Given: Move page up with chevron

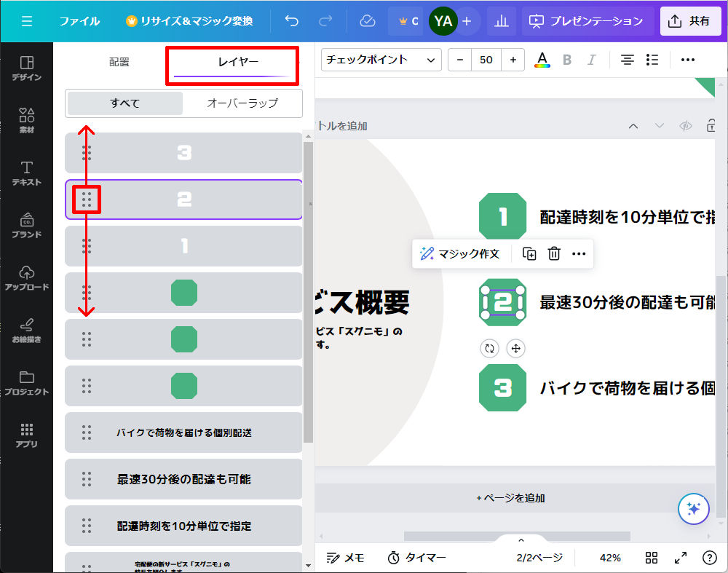Looking at the screenshot, I should click(633, 126).
